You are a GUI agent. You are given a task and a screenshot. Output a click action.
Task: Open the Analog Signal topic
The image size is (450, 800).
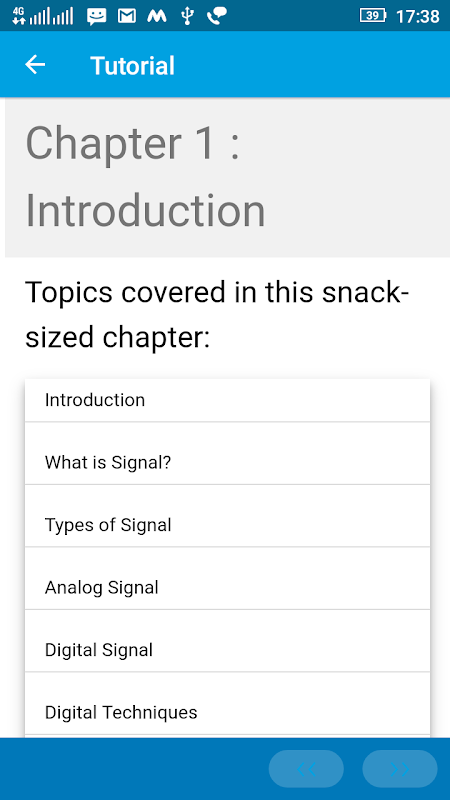coord(228,578)
